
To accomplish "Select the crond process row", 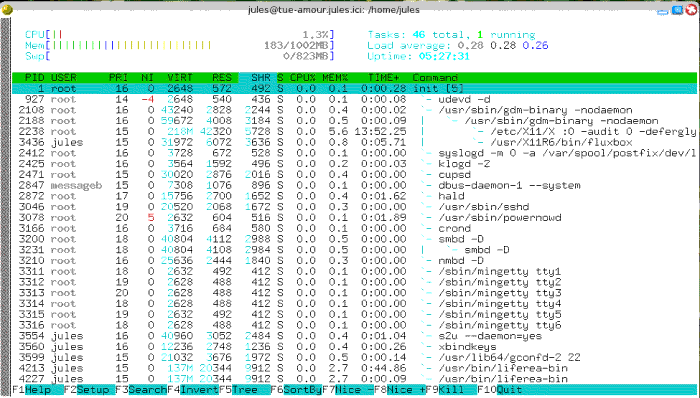I will pos(354,228).
